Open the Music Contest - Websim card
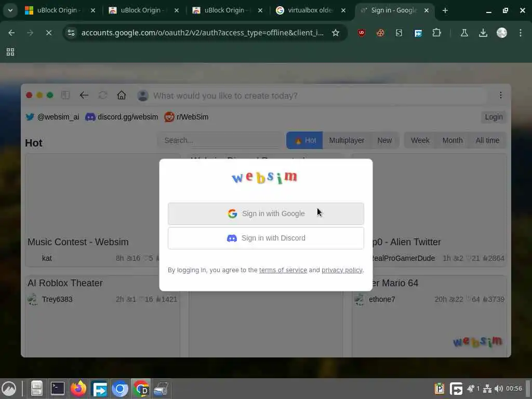 pos(102,210)
